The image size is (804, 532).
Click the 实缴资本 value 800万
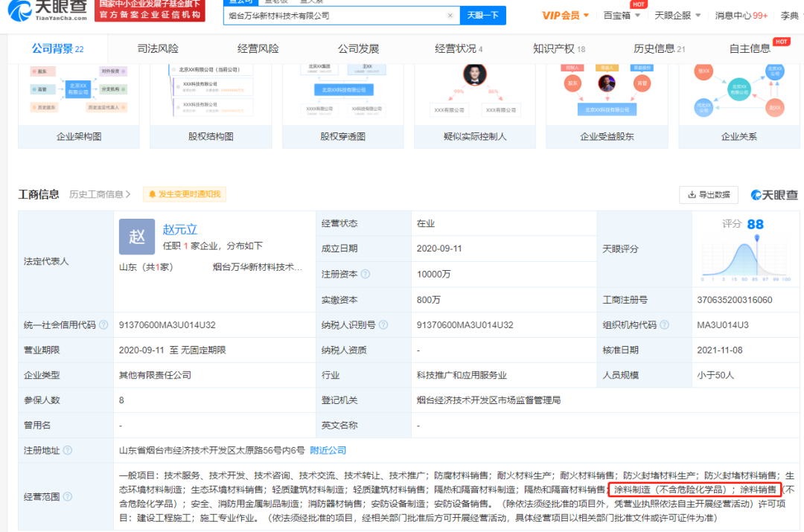[x=428, y=300]
